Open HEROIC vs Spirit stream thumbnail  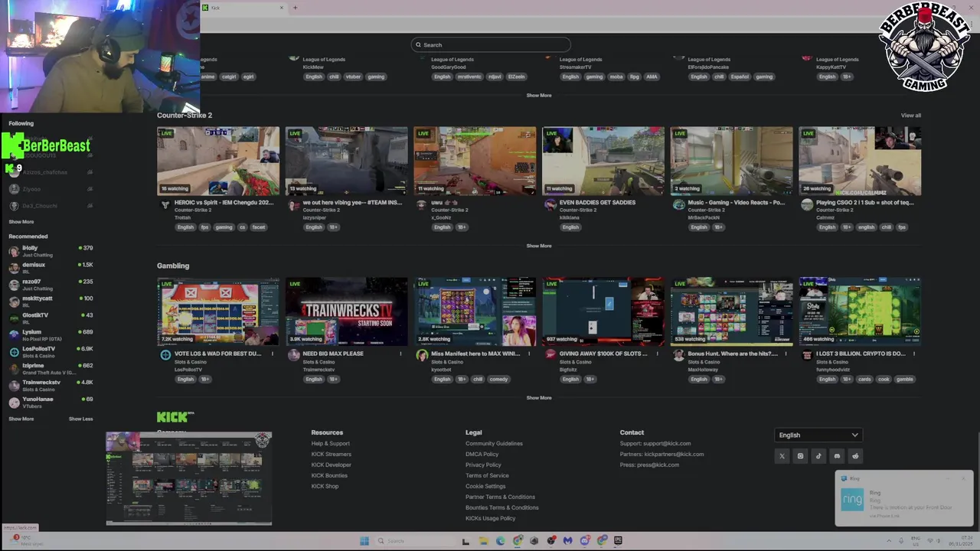coord(218,161)
